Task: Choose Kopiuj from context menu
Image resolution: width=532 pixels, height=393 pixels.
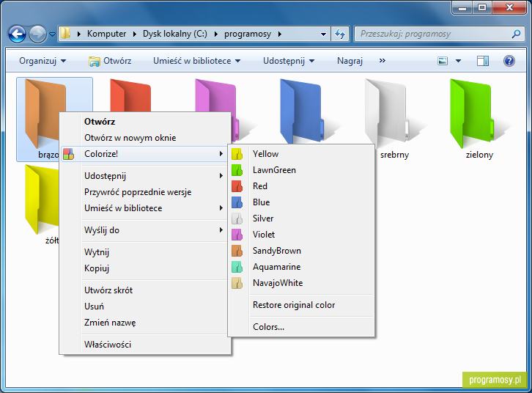Action: tap(146, 268)
